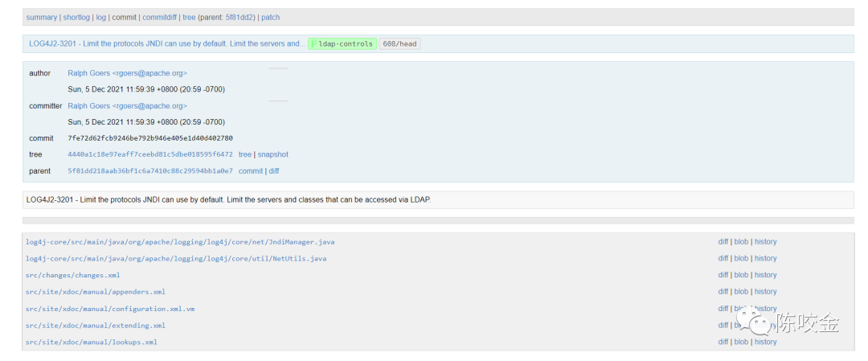The height and width of the screenshot is (361, 868).
Task: Switch to the commitdiff view
Action: (160, 17)
